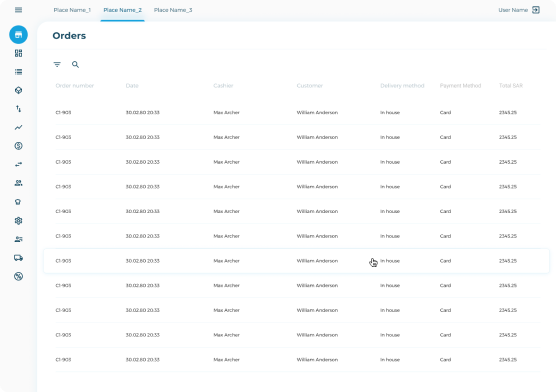
Task: Sort by the Delivery method column header
Action: [x=402, y=85]
